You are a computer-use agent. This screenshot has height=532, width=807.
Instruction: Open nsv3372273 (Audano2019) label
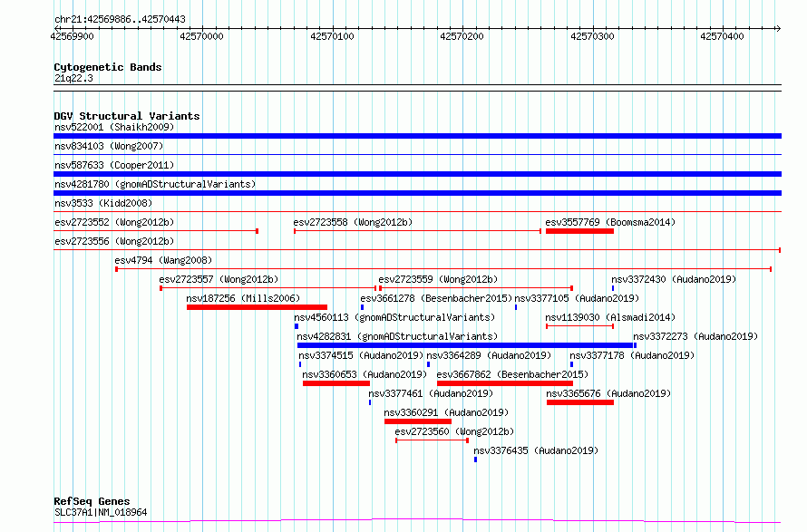pos(695,336)
